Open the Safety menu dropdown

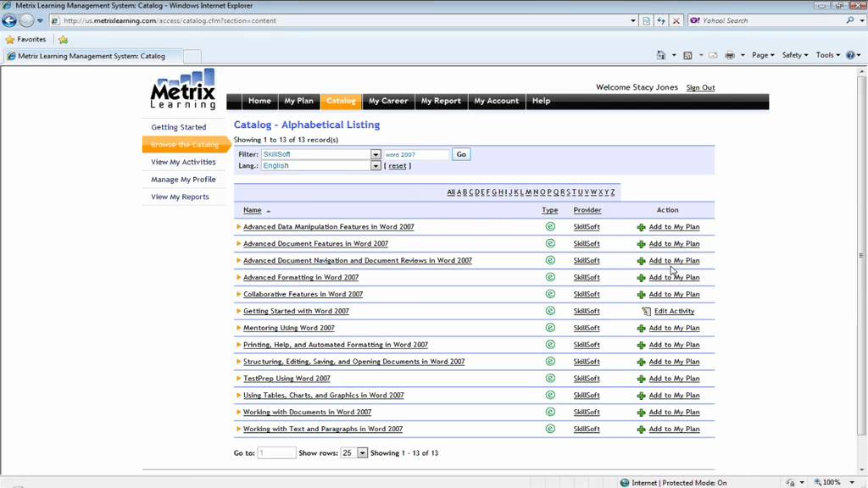tap(795, 55)
